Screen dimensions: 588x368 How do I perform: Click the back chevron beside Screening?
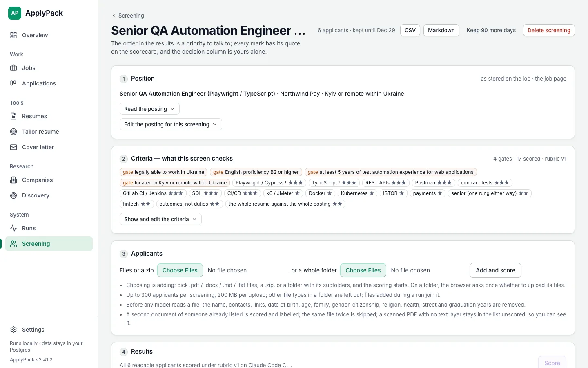(114, 16)
